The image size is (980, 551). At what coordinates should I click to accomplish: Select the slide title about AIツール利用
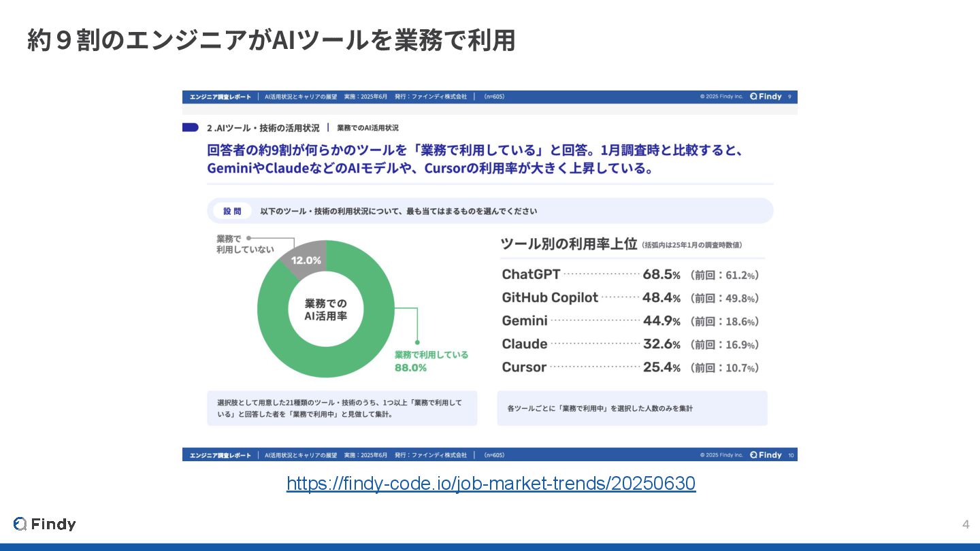click(271, 40)
